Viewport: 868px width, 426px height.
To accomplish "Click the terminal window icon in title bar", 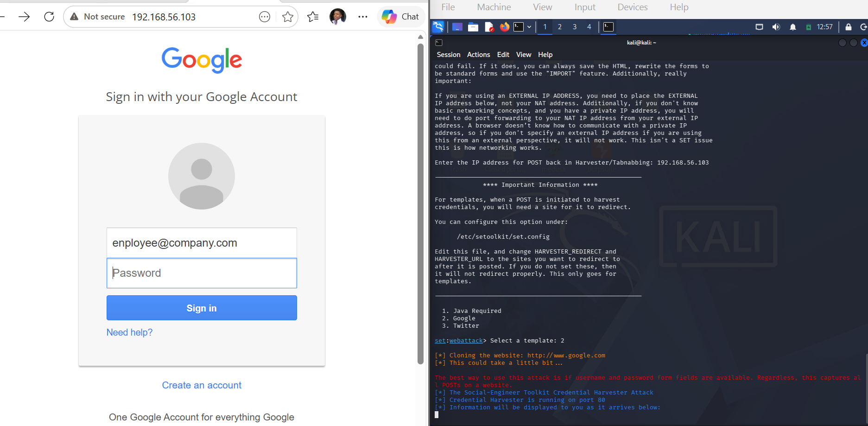I will pos(439,43).
